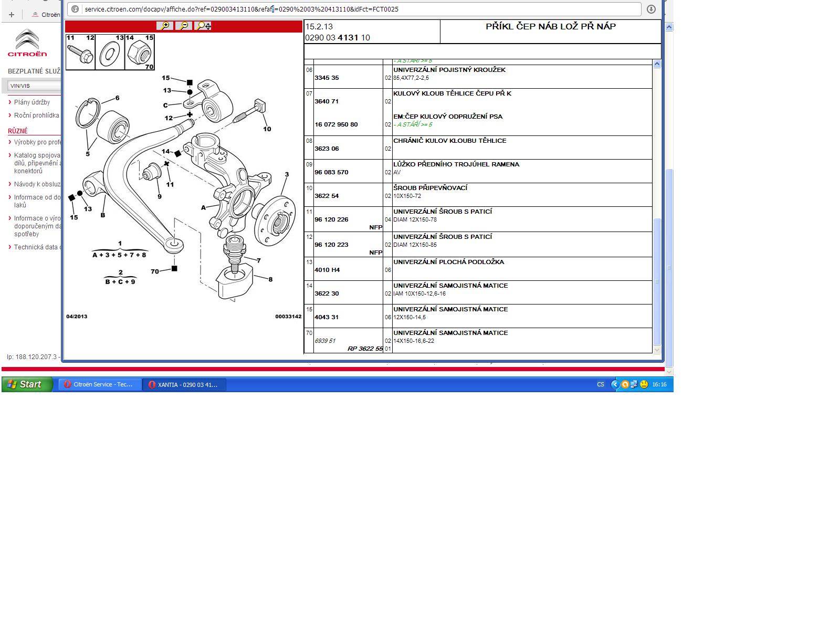This screenshot has width=840, height=630.
Task: Open the Návody k obsluz... link
Action: [37, 184]
